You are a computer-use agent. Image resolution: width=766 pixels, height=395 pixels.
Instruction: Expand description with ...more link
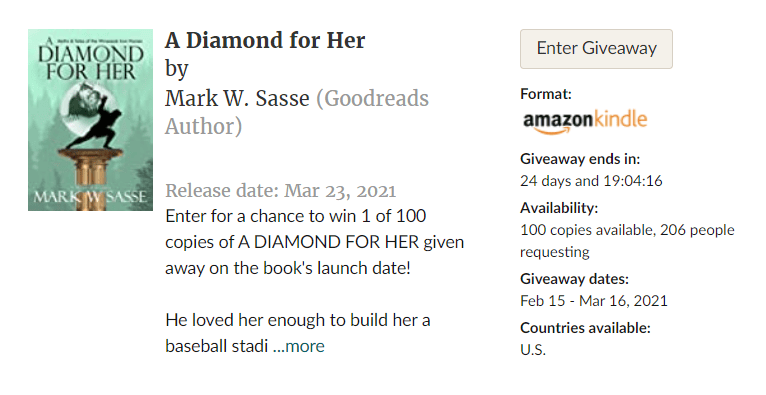(x=298, y=346)
